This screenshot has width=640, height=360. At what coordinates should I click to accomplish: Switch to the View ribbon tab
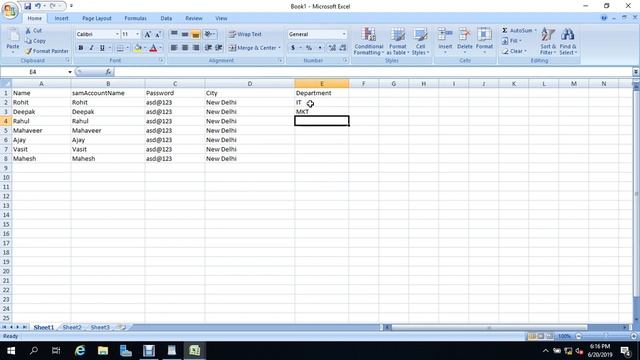(221, 18)
